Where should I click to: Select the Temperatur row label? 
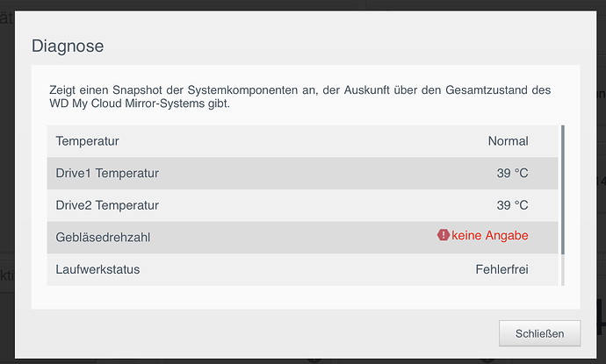[x=87, y=140]
